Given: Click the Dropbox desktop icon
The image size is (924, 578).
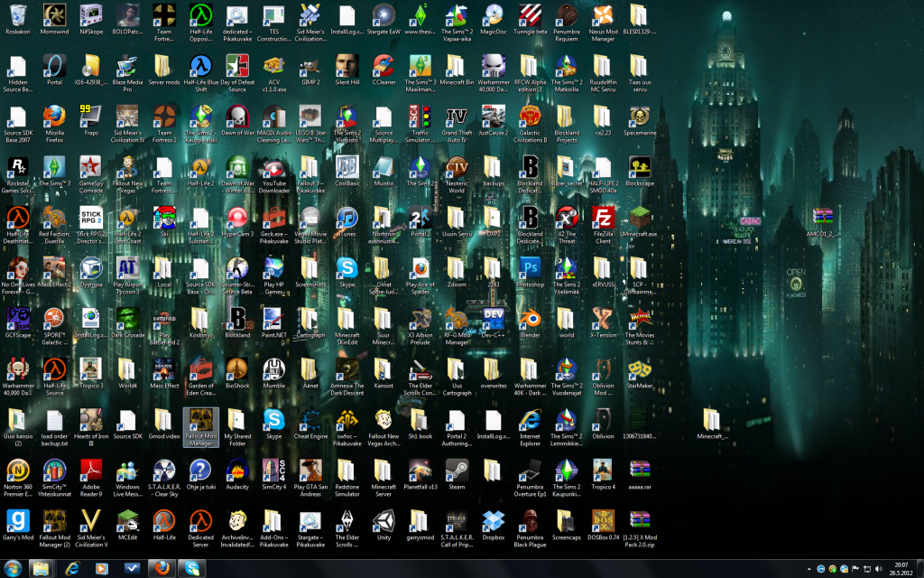Looking at the screenshot, I should 493,527.
